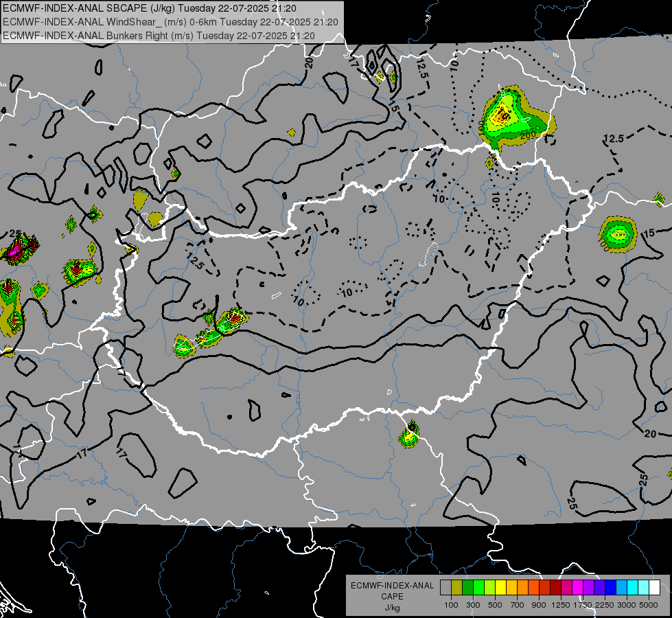Choose the brick red swatch after the 900 tick
672x618 pixels.
(545, 588)
